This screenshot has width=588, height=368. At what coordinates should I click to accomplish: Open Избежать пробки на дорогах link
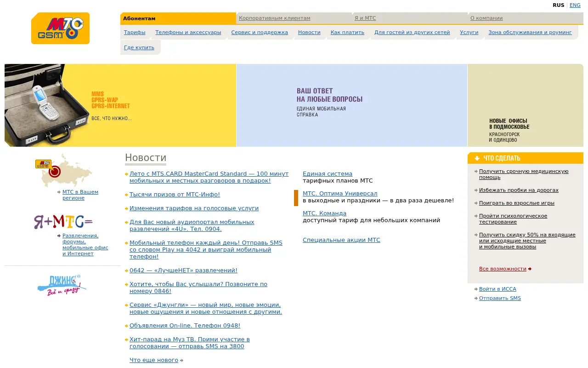519,190
